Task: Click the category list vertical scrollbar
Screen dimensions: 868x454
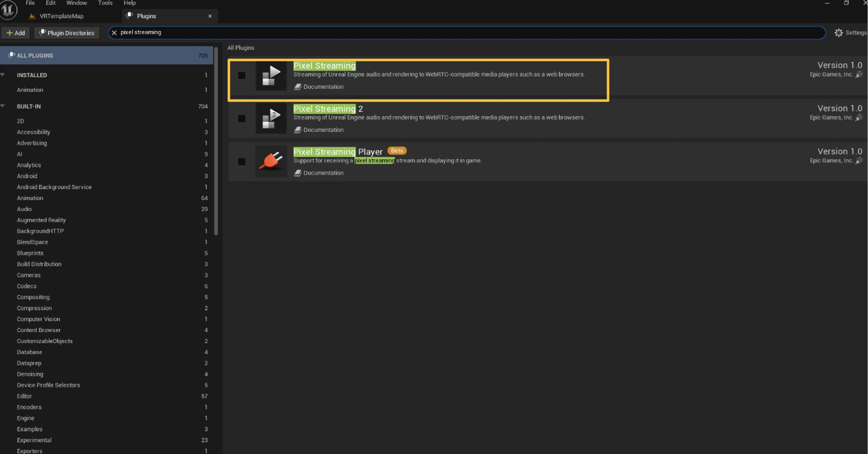Action: 216,142
